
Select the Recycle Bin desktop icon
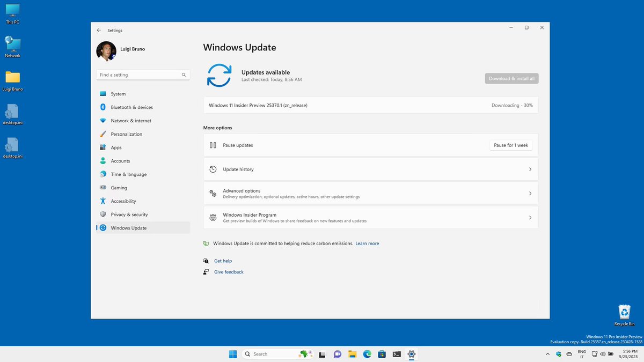625,315
